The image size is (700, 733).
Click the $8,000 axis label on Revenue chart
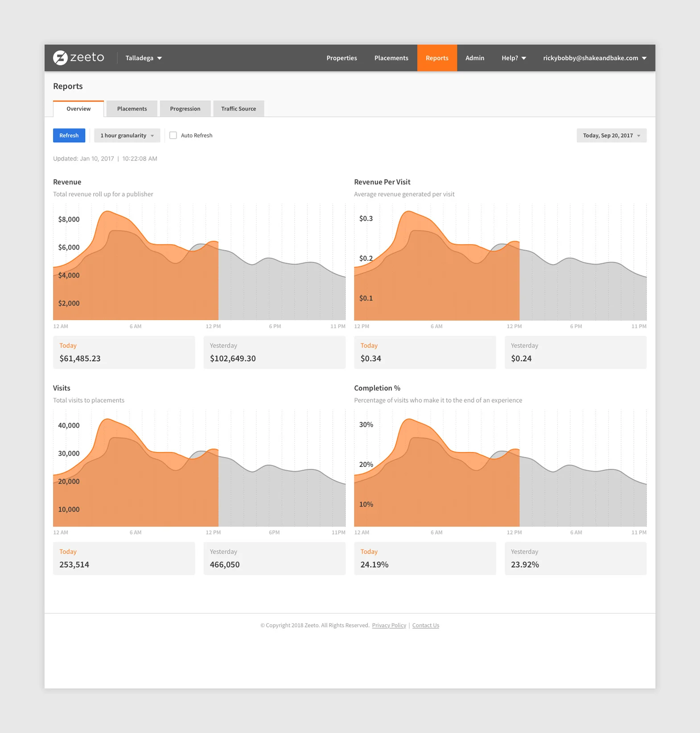click(69, 219)
